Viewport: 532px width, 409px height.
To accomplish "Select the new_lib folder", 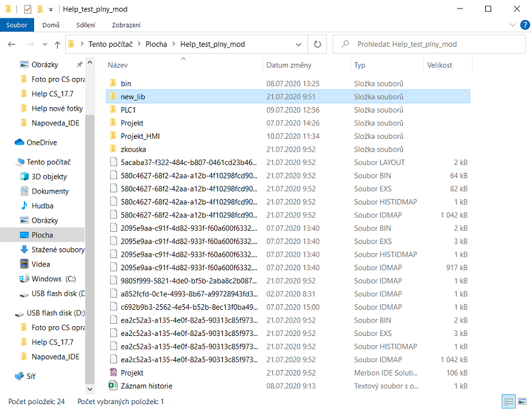I will click(288, 97).
